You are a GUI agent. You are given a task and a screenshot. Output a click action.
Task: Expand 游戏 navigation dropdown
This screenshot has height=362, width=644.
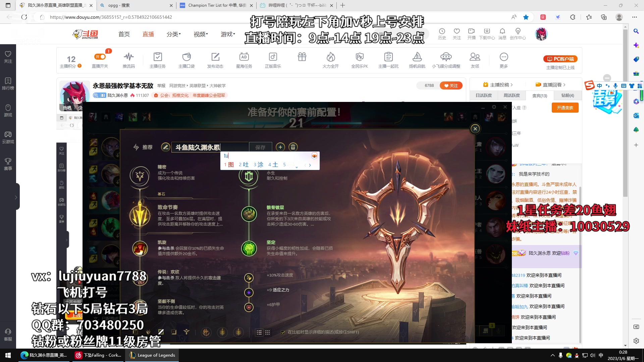click(x=228, y=34)
